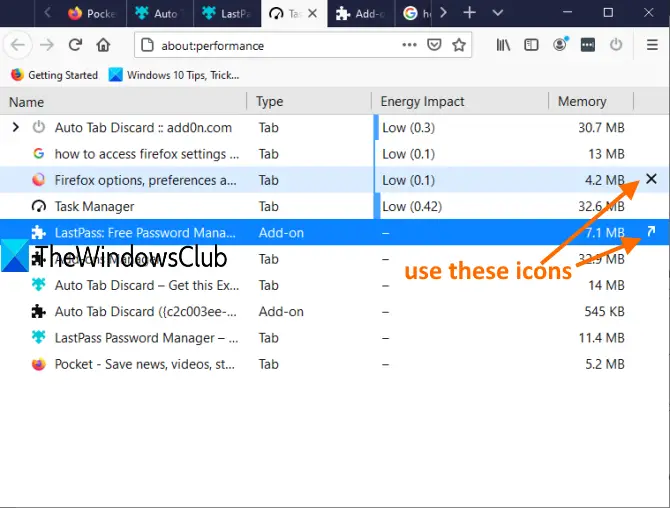Viewport: 670px width, 508px height.
Task: Click the Memory column header
Action: [591, 102]
